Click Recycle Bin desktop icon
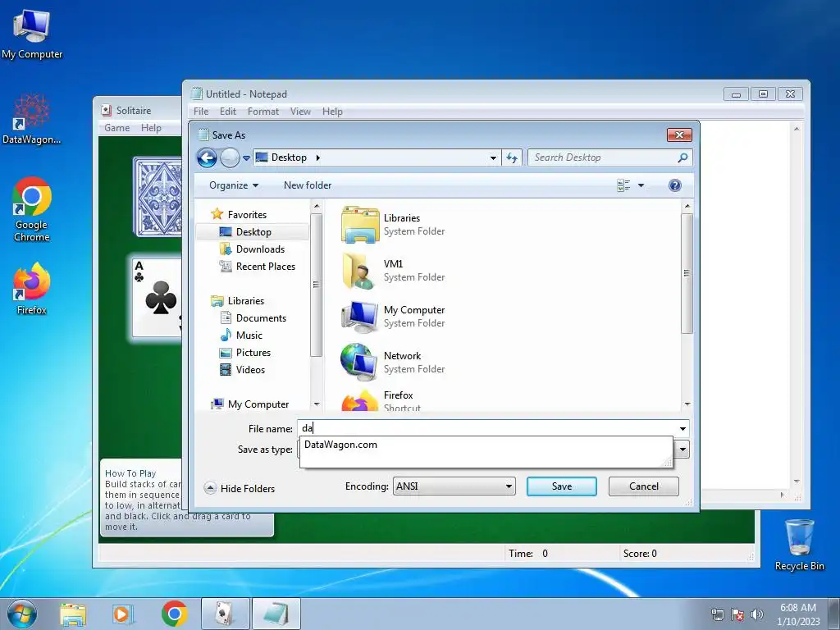 (799, 545)
